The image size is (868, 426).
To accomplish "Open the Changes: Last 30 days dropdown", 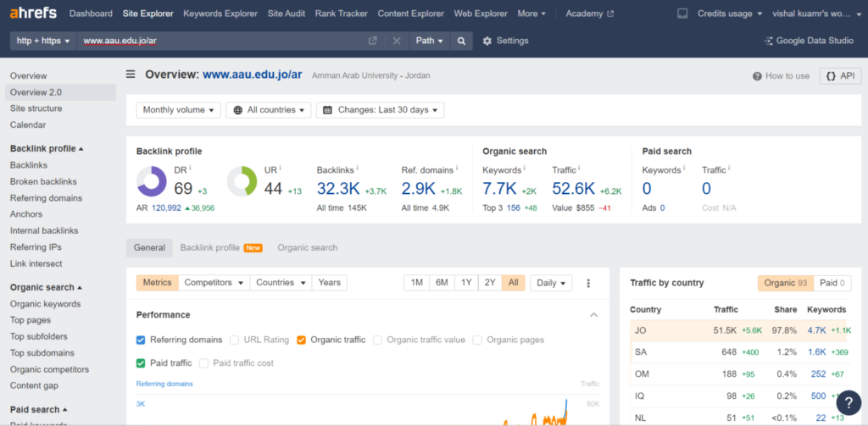I will pyautogui.click(x=380, y=110).
